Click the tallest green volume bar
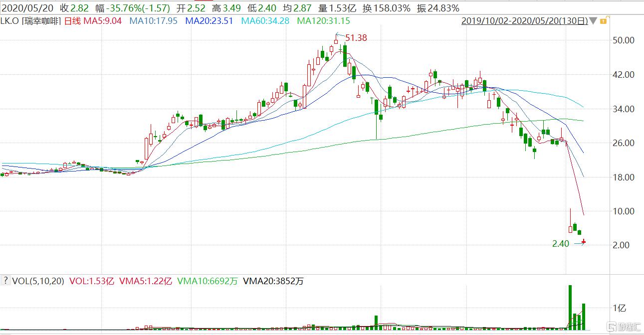 click(x=570, y=307)
